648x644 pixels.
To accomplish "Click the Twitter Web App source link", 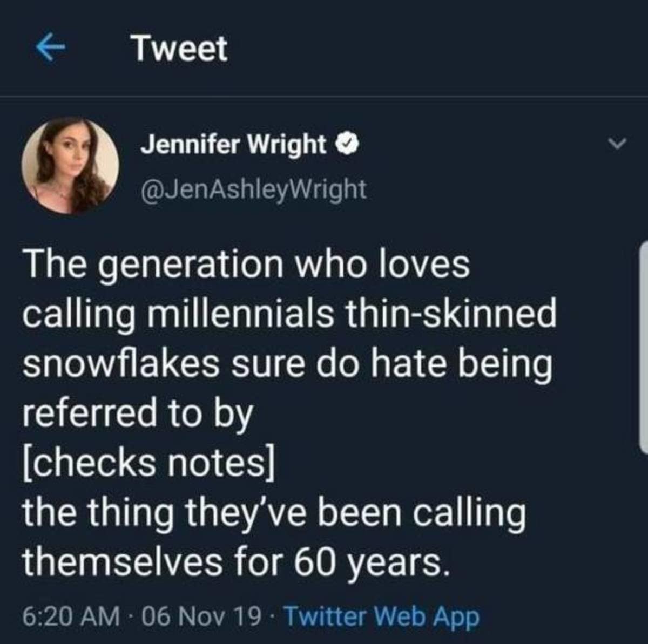I will 381,616.
